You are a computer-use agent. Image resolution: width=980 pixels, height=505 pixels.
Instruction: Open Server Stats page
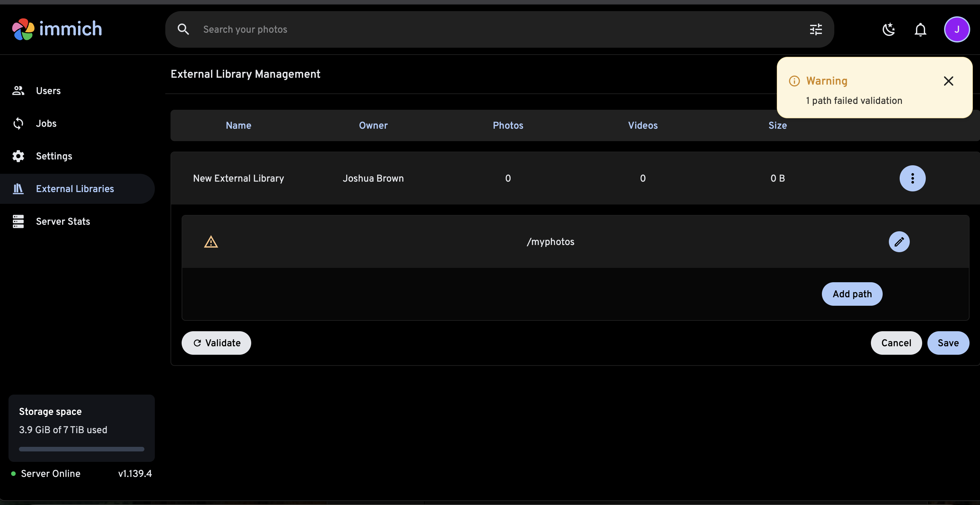point(63,221)
